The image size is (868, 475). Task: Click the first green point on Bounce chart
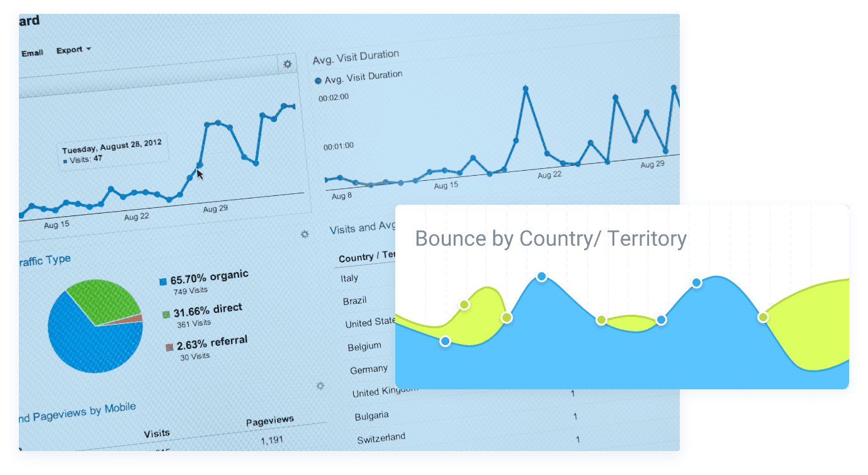click(465, 305)
